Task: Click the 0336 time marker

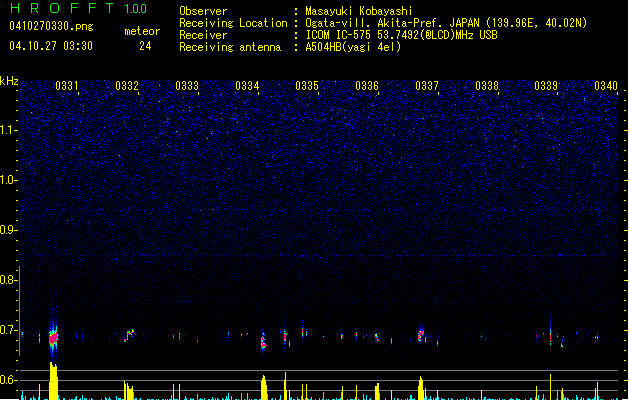Action: (367, 86)
